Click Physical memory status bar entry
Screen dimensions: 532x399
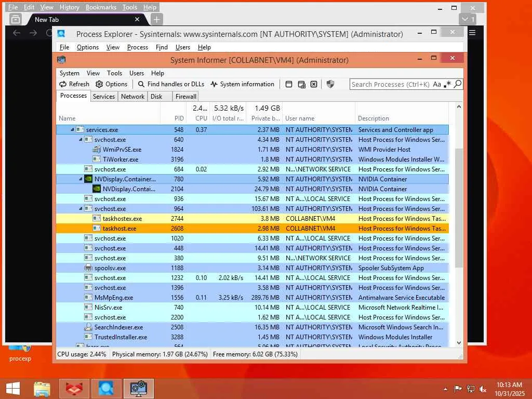(160, 354)
